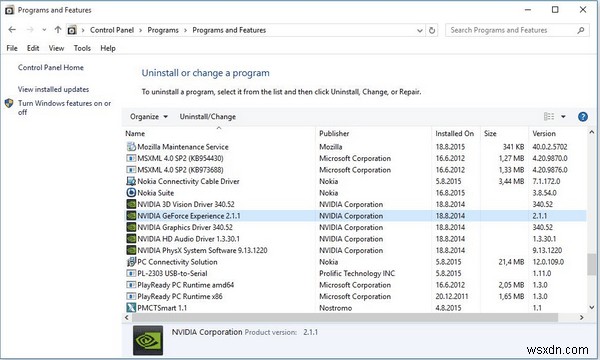Image resolution: width=600 pixels, height=360 pixels.
Task: Click the horizontal scrollbar left arrow
Action: coord(127,317)
